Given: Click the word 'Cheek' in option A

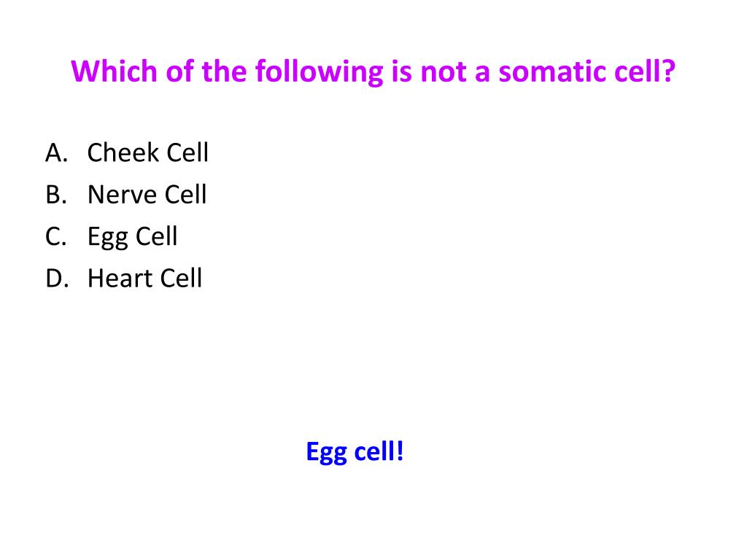Looking at the screenshot, I should (x=123, y=153).
